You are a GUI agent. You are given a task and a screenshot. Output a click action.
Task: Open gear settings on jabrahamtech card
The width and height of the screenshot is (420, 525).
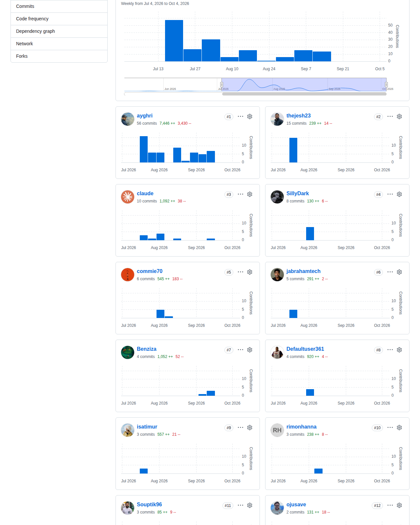399,272
